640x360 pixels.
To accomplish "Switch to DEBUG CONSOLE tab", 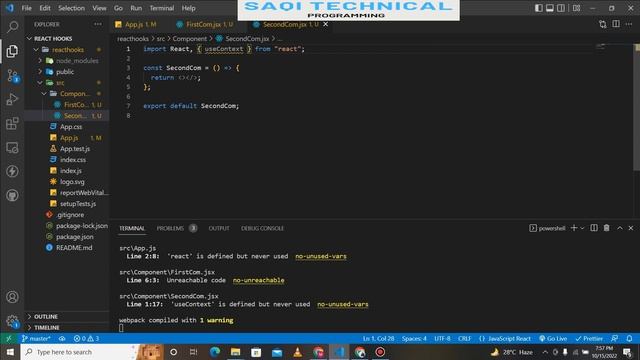I will [x=262, y=228].
